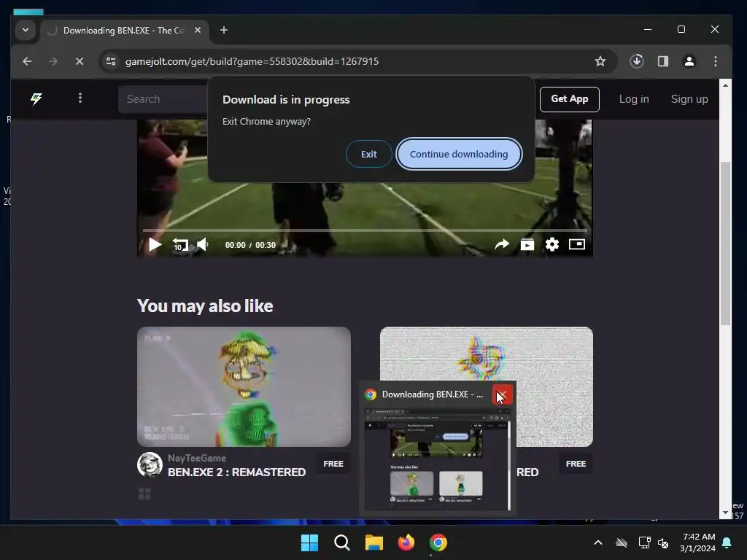This screenshot has height=560, width=747.
Task: Open Windows taskbar search
Action: pos(341,542)
